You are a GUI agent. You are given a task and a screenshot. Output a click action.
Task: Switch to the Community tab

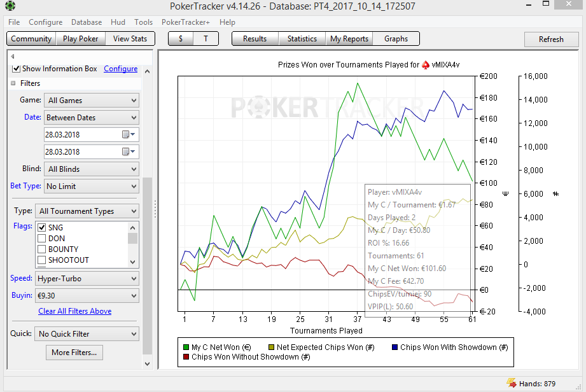pos(31,38)
